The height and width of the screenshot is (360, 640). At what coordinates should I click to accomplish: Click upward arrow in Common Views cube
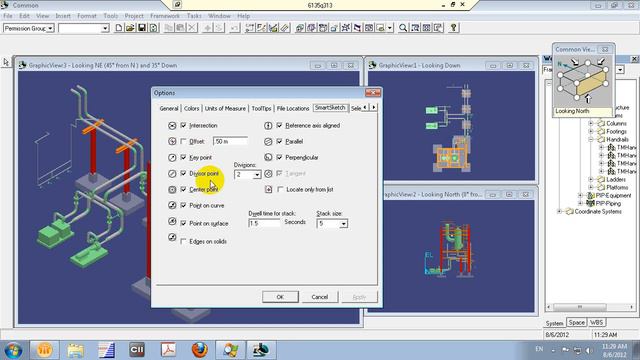click(x=588, y=98)
